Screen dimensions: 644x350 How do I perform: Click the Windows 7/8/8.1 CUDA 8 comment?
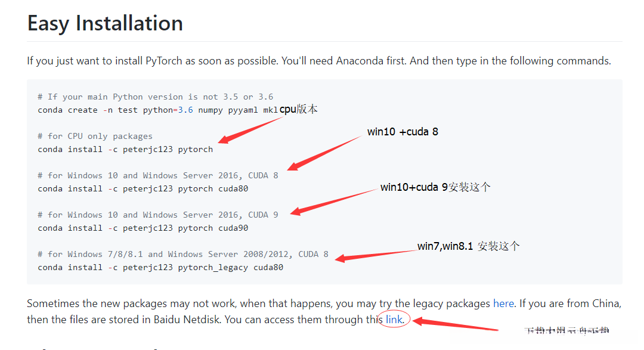pos(182,254)
